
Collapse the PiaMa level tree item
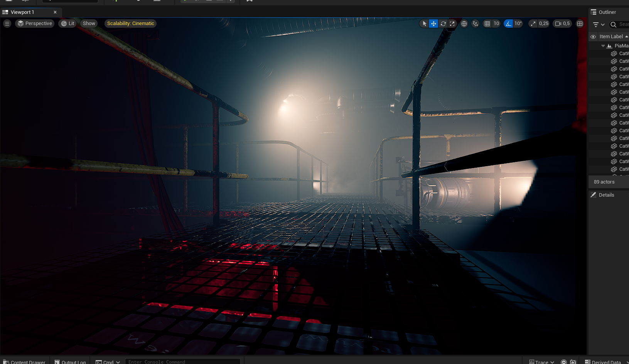pos(603,46)
